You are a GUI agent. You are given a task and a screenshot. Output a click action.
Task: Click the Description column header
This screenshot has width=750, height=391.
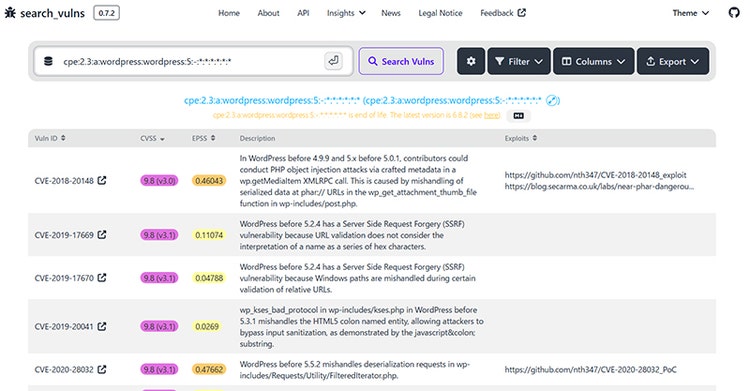(x=257, y=138)
